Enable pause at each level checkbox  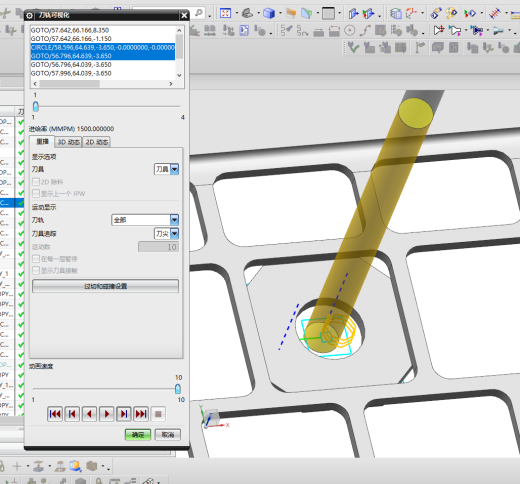[36, 259]
